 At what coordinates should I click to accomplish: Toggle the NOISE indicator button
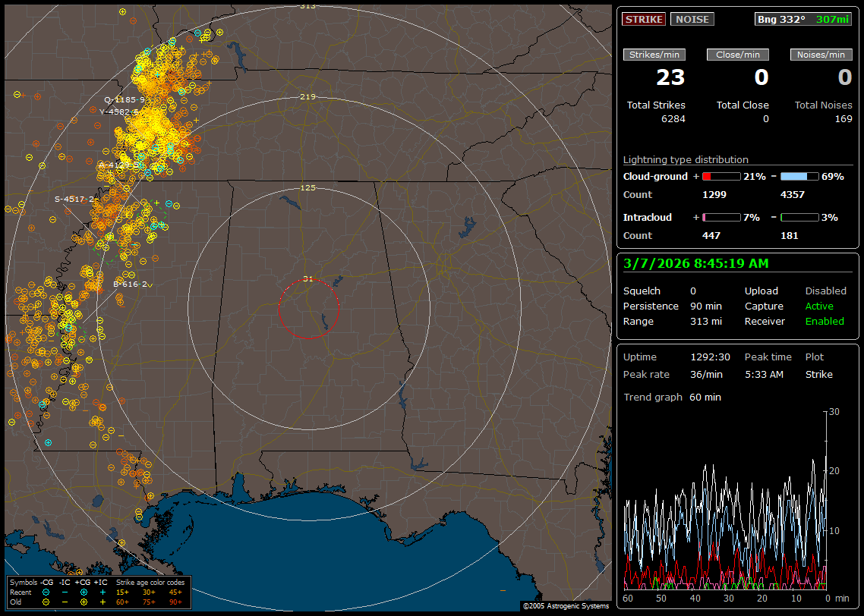[692, 20]
